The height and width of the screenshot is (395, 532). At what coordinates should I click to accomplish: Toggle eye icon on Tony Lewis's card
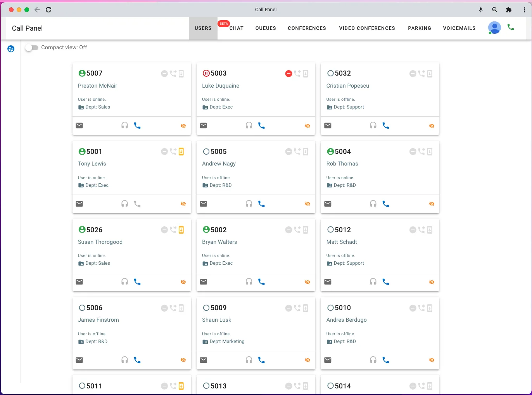(183, 204)
